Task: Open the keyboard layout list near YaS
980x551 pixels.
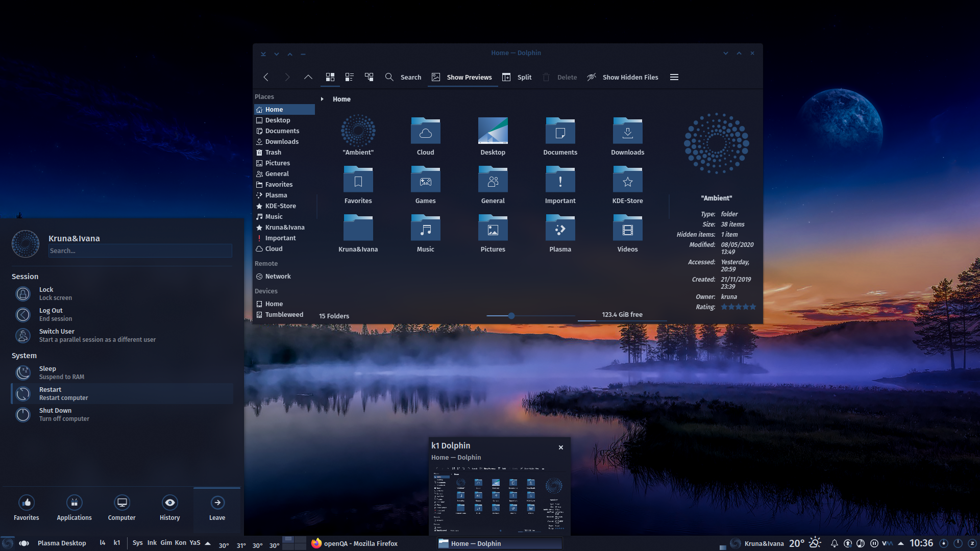Action: click(x=207, y=543)
